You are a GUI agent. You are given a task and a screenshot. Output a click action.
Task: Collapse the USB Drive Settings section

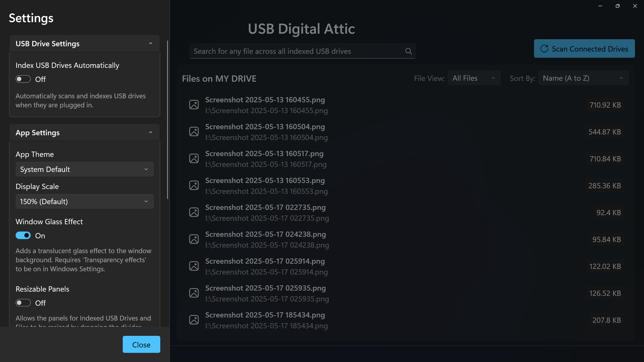coord(151,43)
